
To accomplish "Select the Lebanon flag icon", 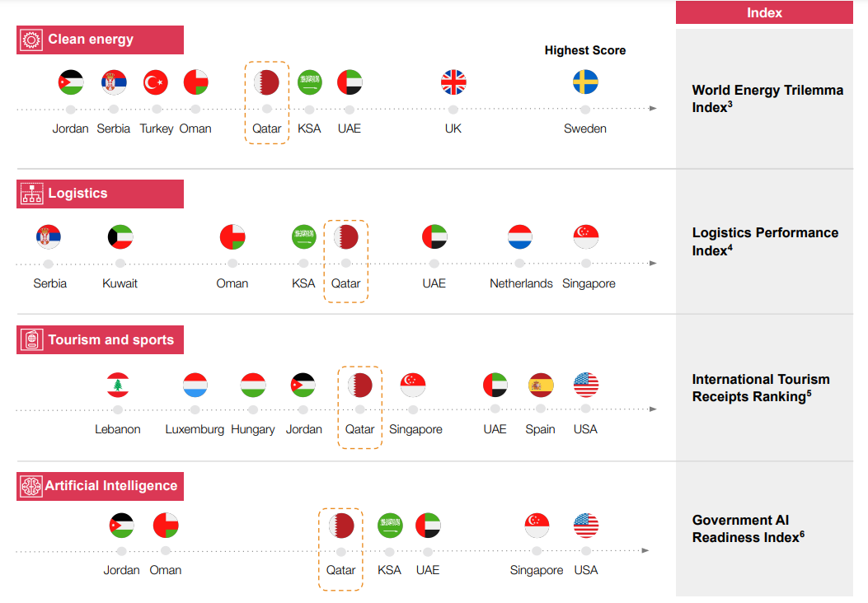I will (118, 385).
